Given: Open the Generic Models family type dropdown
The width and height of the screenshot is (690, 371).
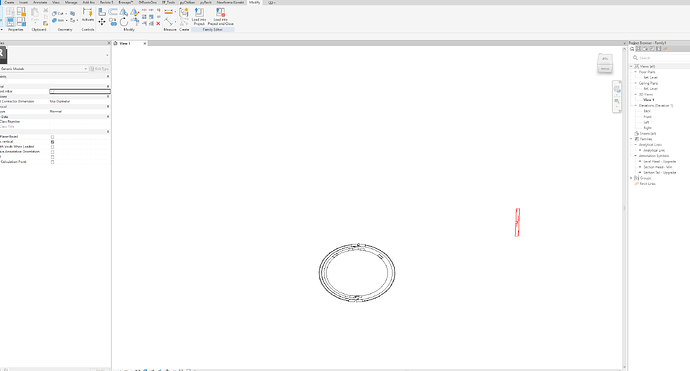Looking at the screenshot, I should 44,69.
